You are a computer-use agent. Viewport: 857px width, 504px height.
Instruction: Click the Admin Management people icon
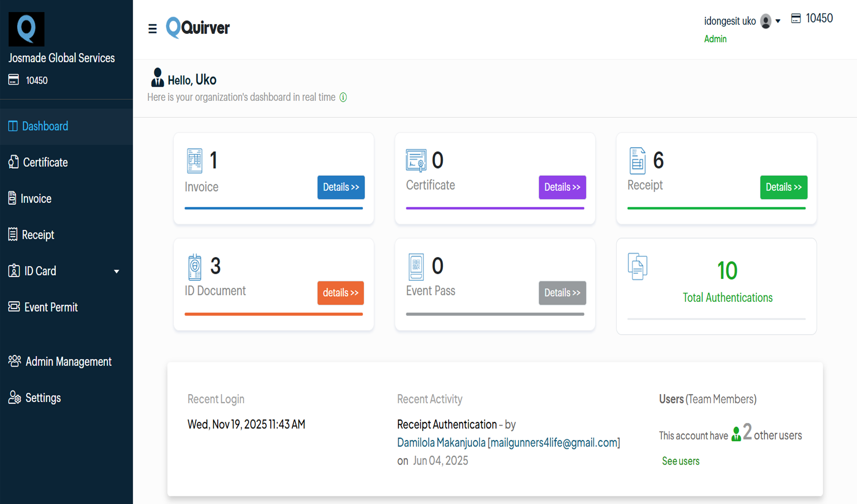[14, 361]
